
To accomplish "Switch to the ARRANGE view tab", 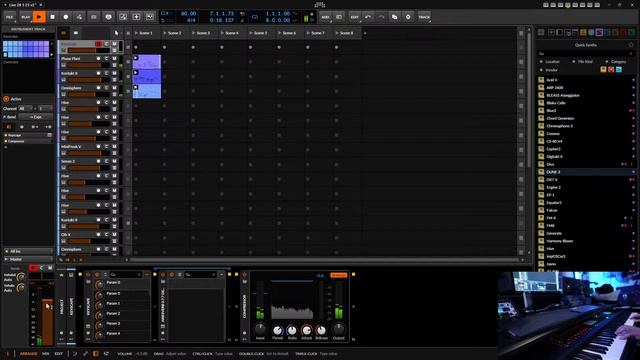I will 29,353.
